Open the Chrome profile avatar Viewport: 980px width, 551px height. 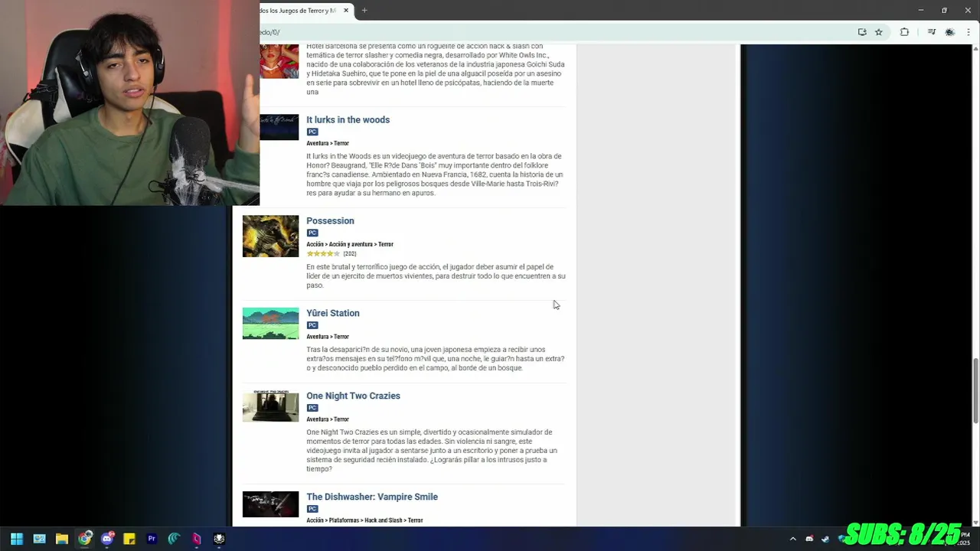(950, 32)
